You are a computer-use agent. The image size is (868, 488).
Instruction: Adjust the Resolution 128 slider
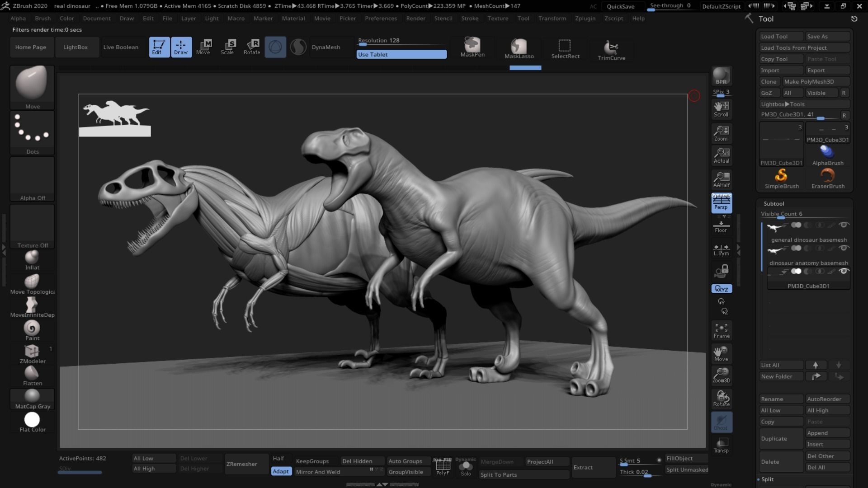[x=401, y=41]
